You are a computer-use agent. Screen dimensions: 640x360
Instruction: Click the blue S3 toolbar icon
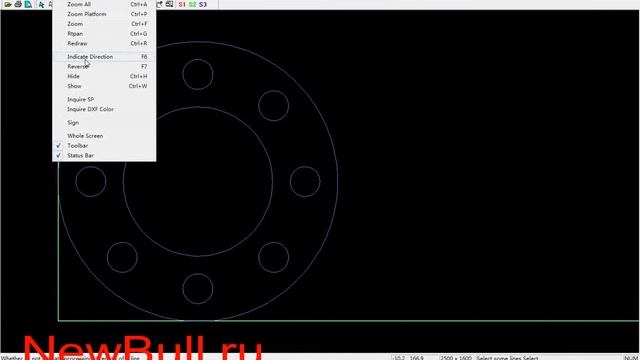pyautogui.click(x=203, y=4)
